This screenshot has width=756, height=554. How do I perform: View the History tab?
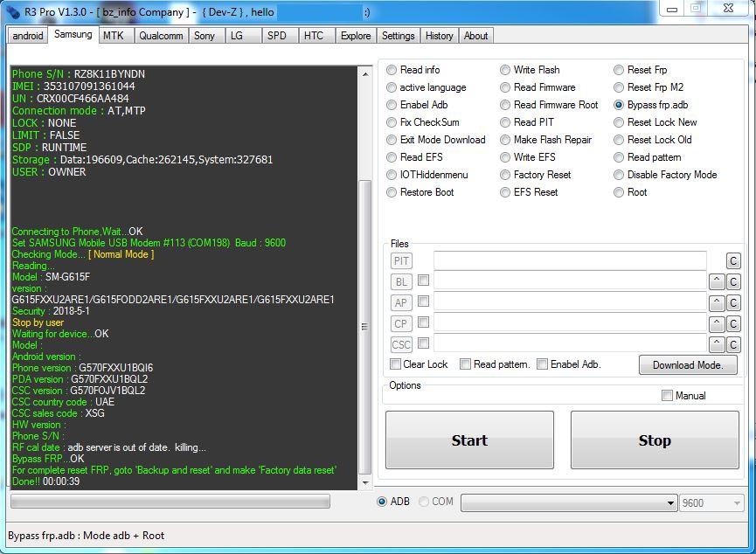click(x=440, y=36)
